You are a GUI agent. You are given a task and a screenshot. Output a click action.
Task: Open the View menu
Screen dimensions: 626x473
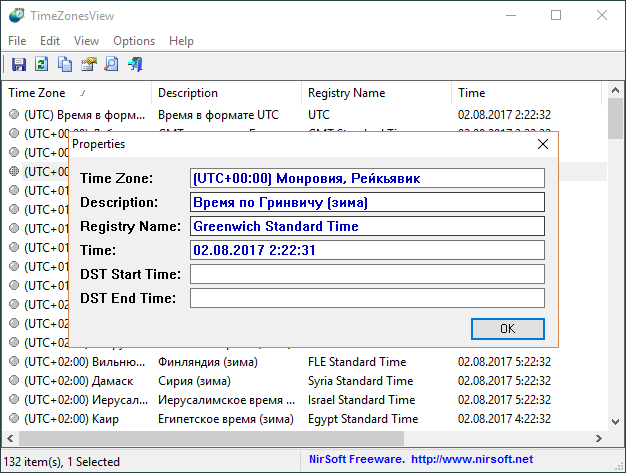click(x=86, y=41)
